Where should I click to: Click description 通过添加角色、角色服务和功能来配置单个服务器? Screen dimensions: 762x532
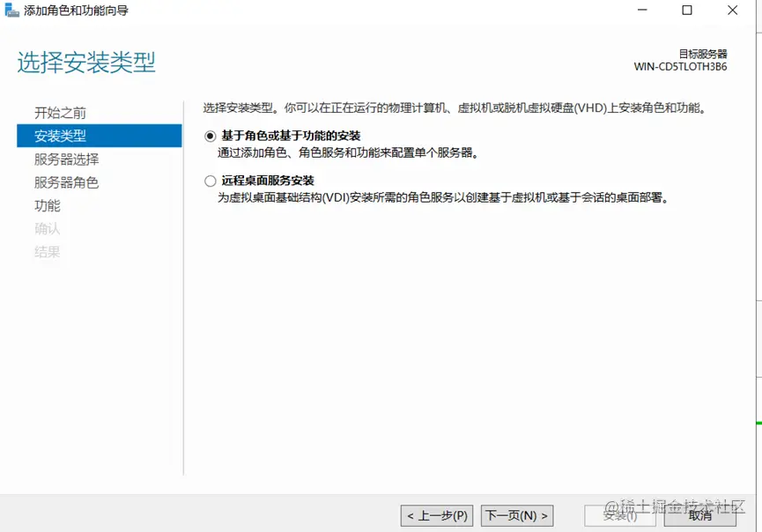click(x=348, y=153)
